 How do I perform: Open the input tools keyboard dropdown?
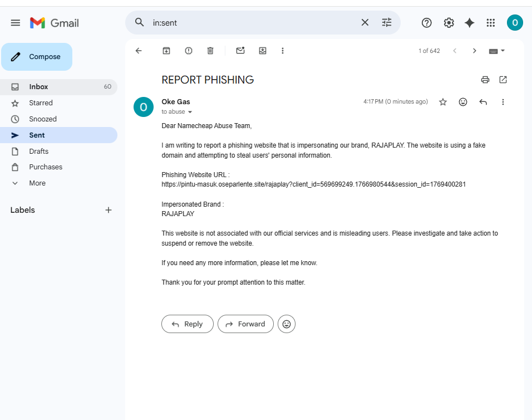coord(497,51)
